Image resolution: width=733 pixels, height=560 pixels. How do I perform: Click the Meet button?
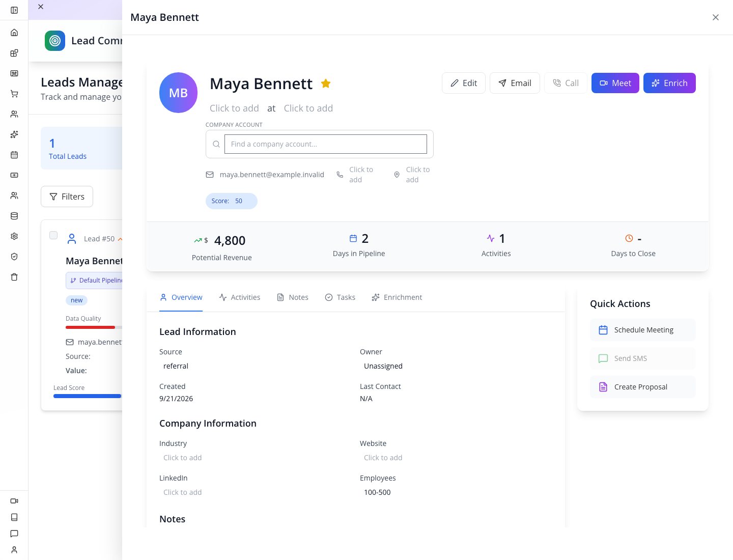(x=615, y=83)
